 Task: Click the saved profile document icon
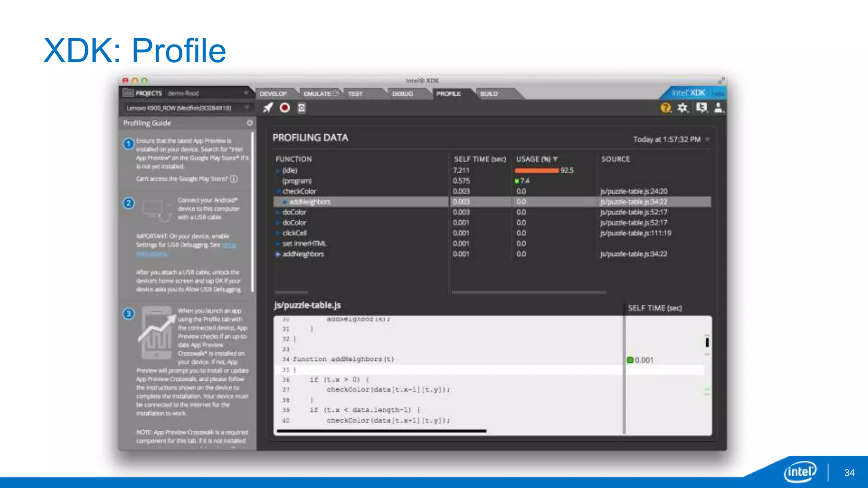point(301,108)
